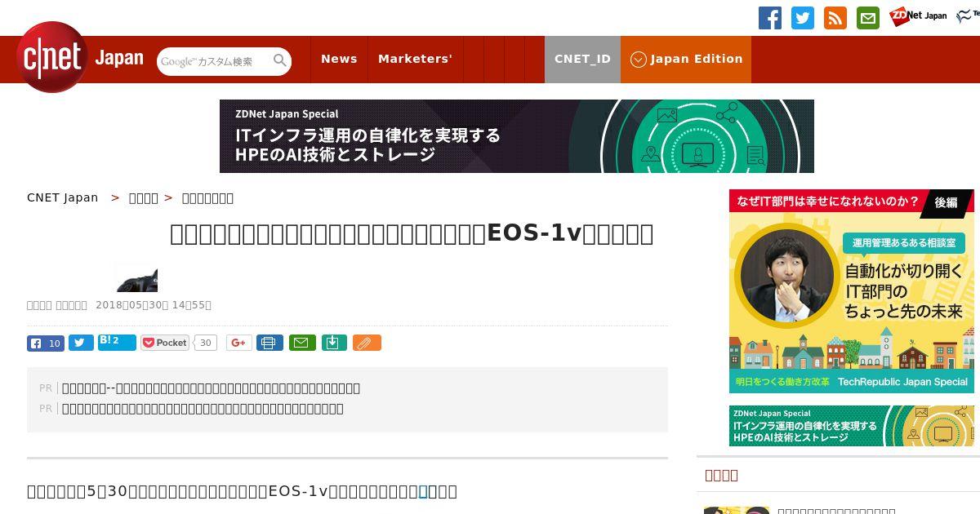Go to CNET Japan home via logo
Screen dimensions: 980x514
point(80,58)
